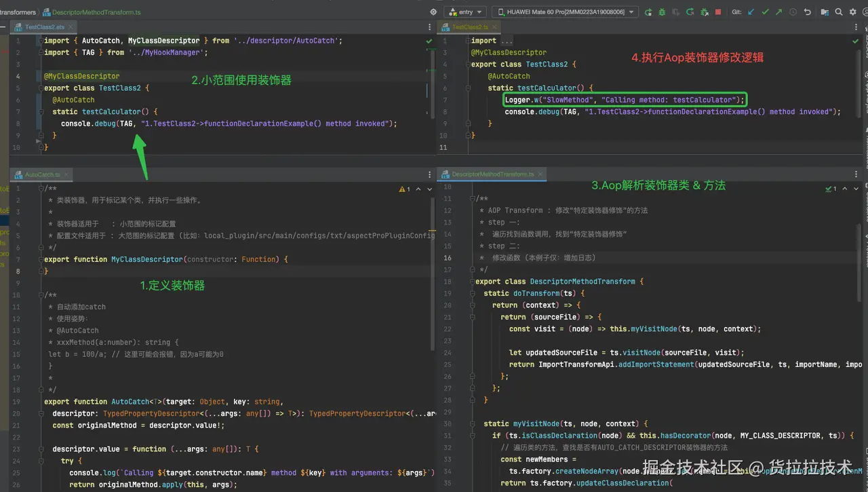The height and width of the screenshot is (492, 868).
Task: Open the entry run configuration dropdown
Action: pos(465,12)
